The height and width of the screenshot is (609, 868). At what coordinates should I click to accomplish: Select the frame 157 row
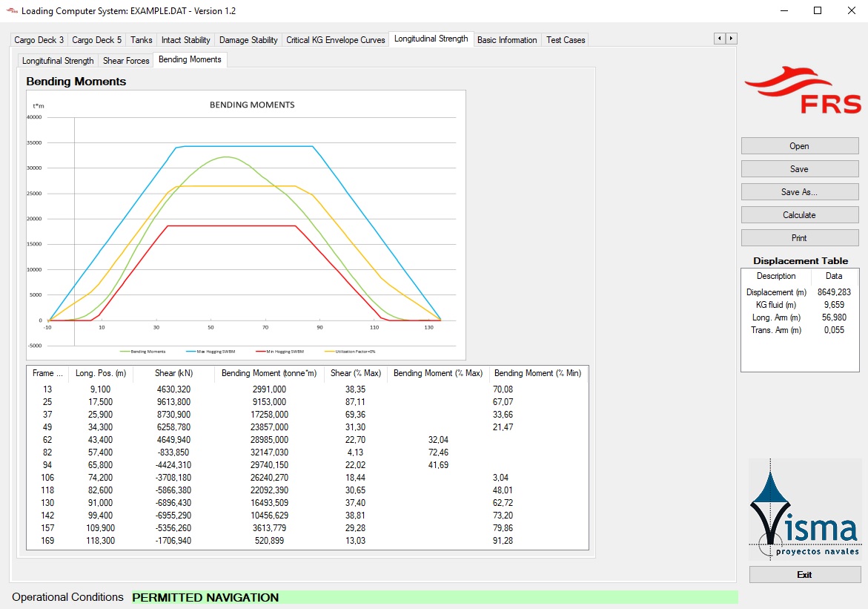point(307,528)
